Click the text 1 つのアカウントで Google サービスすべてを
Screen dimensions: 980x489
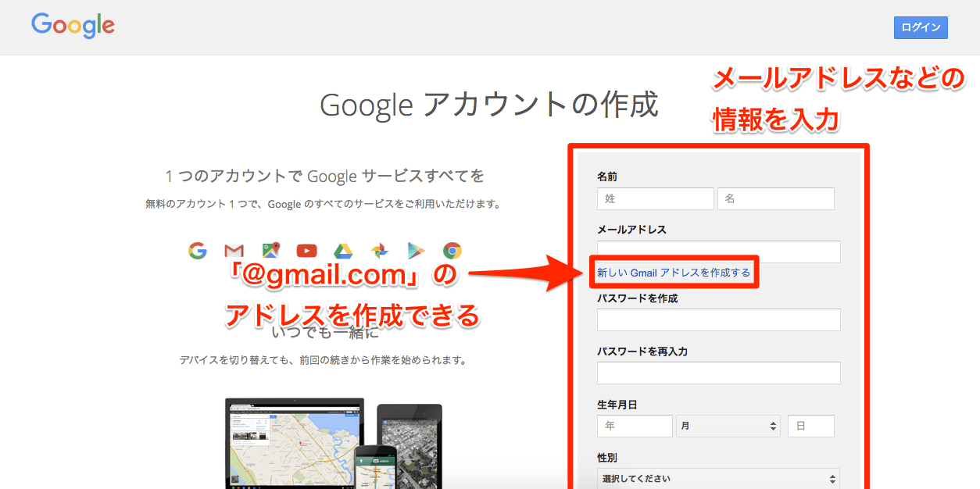pyautogui.click(x=324, y=176)
